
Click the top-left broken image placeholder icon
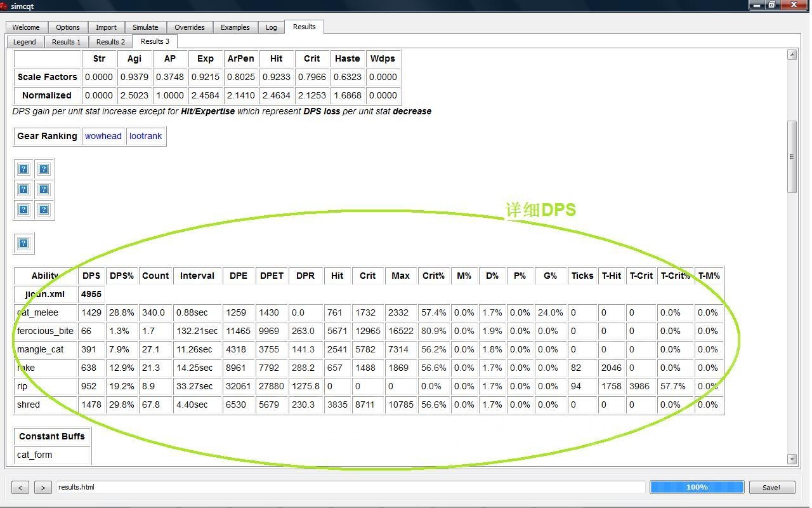(23, 169)
